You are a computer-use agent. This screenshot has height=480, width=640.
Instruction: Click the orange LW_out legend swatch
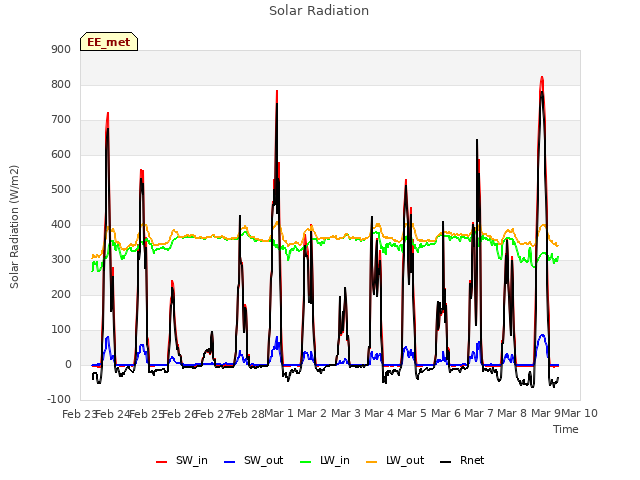[372, 462]
